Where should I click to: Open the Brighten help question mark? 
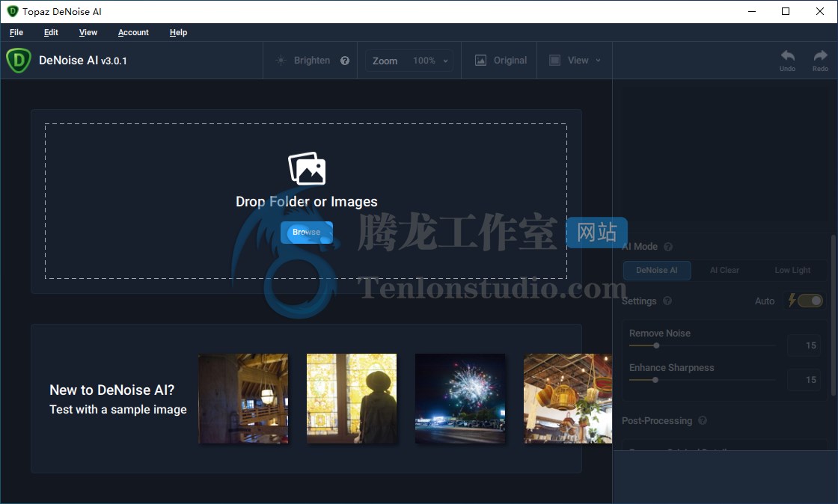point(345,61)
